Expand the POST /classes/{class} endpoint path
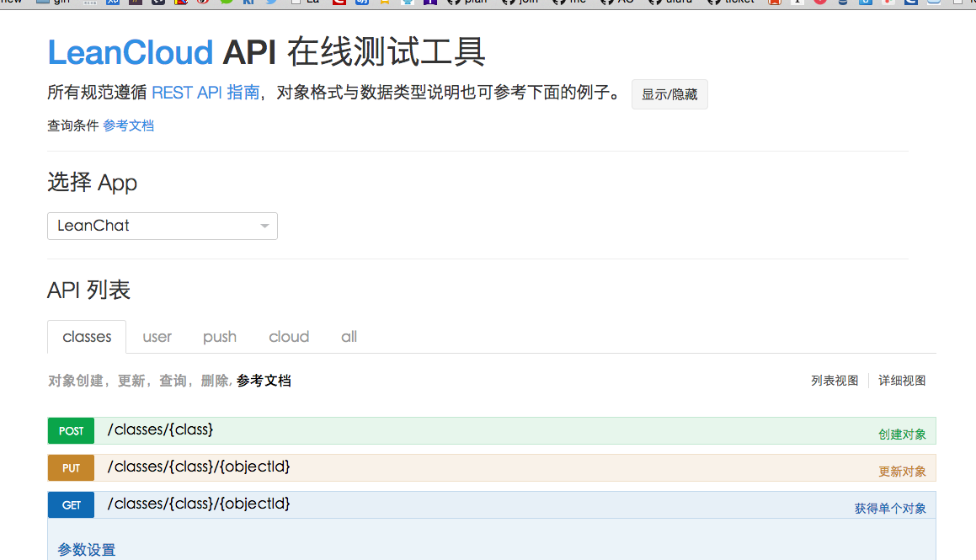The width and height of the screenshot is (976, 560). (x=161, y=429)
